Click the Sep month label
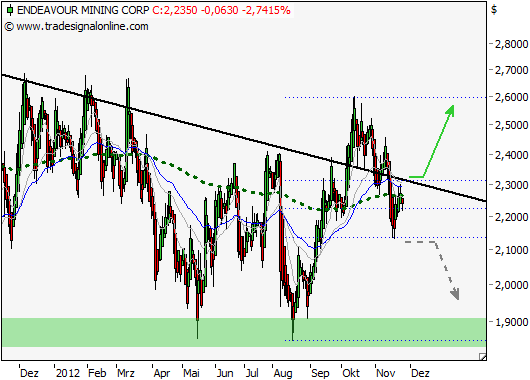Screen dimensions: 530x380 [x=320, y=373]
